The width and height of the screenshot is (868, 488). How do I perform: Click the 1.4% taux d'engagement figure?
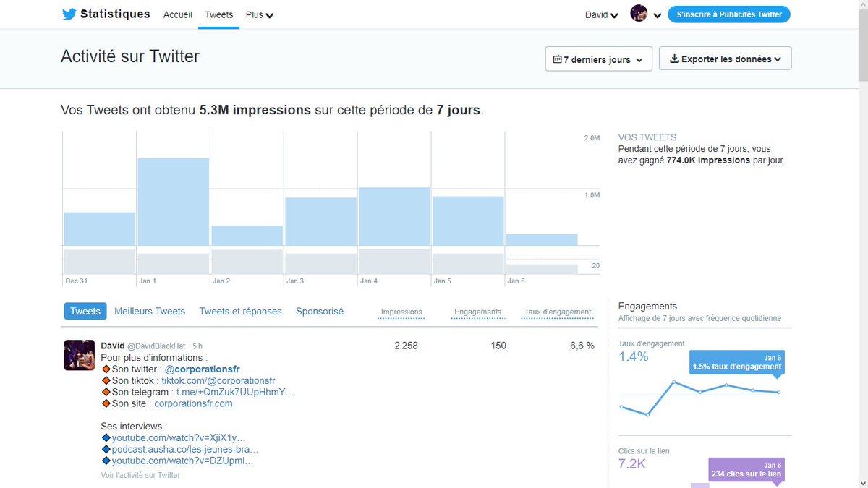click(x=634, y=356)
